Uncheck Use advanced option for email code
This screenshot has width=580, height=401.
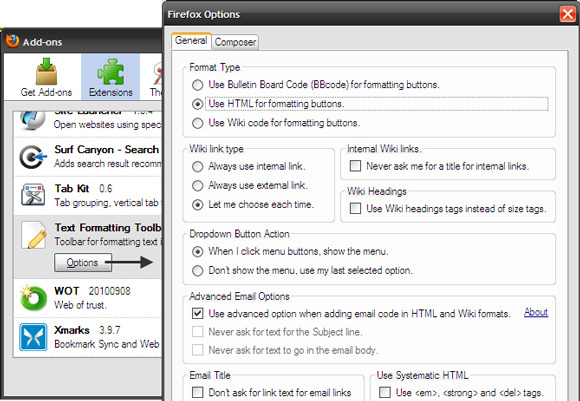[198, 314]
